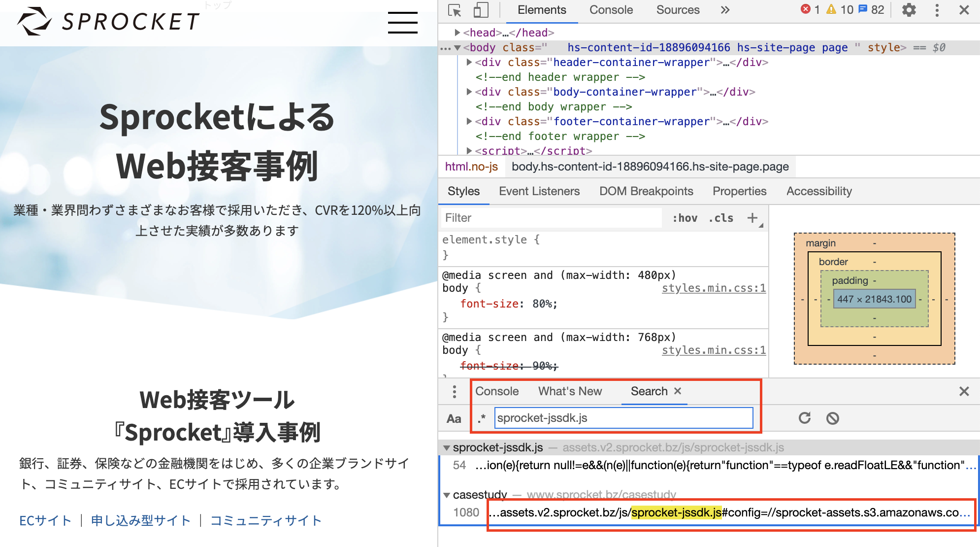Open the Elements panel tab
This screenshot has width=980, height=547.
pos(542,10)
